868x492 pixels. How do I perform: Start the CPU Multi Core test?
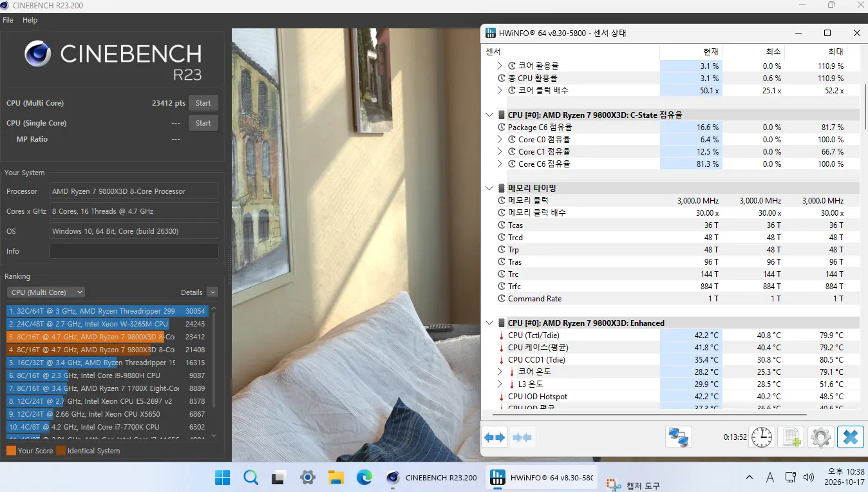coord(203,103)
